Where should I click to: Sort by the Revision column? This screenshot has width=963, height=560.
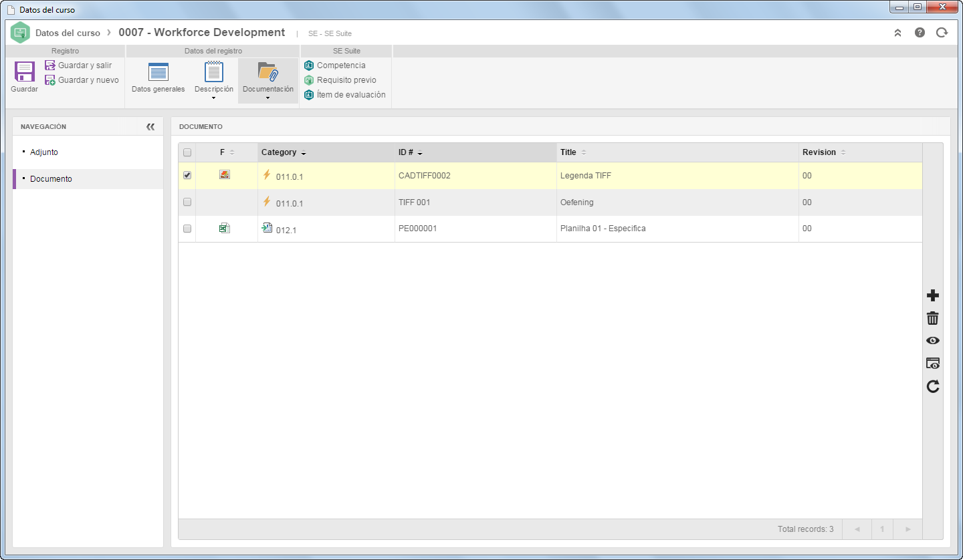860,152
